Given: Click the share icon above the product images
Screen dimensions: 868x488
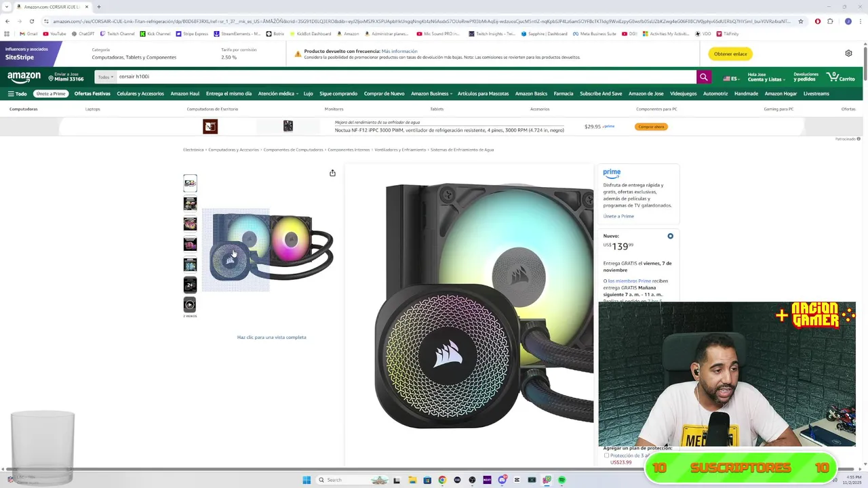Looking at the screenshot, I should coord(332,173).
